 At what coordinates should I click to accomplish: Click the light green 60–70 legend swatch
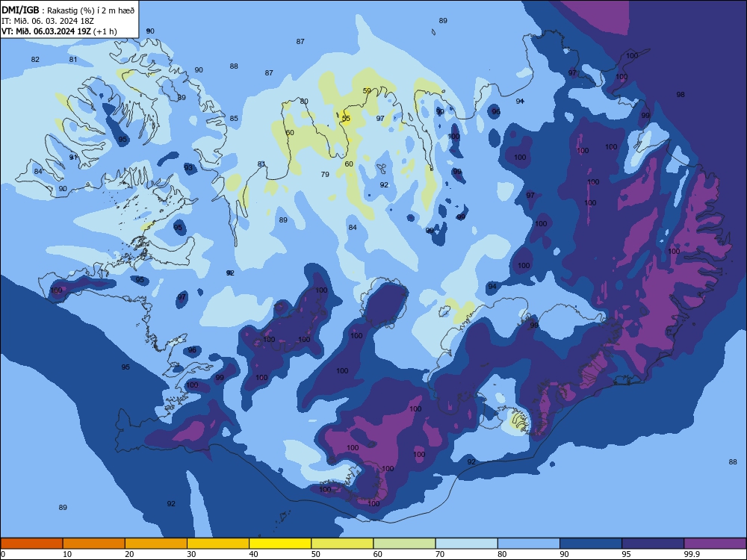[x=404, y=544]
